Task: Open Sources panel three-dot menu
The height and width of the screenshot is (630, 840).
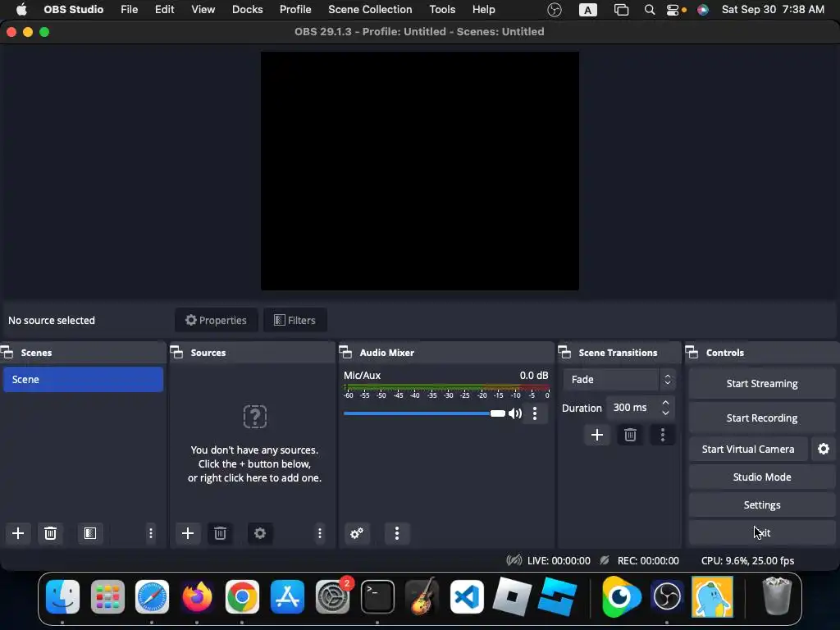Action: (x=320, y=533)
